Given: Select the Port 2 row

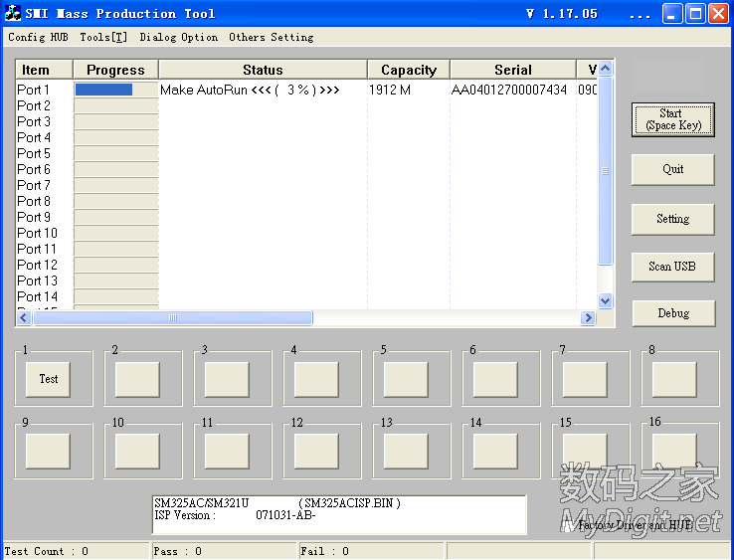Looking at the screenshot, I should (x=306, y=105).
